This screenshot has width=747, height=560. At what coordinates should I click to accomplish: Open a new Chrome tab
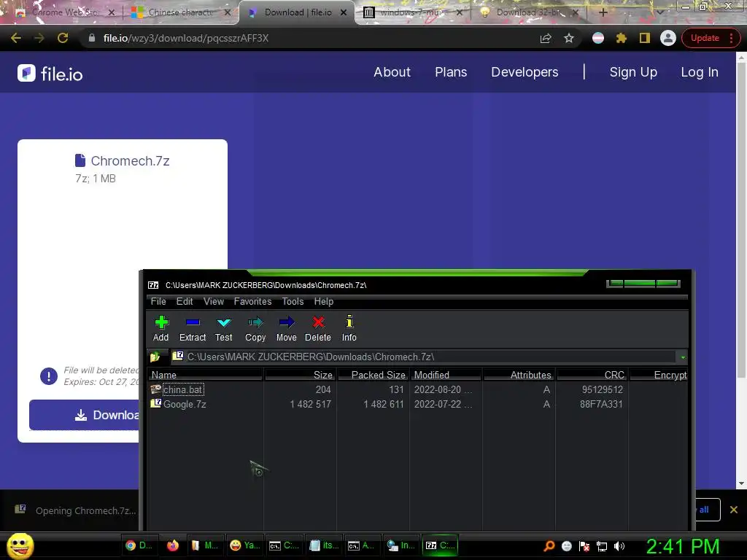(603, 12)
